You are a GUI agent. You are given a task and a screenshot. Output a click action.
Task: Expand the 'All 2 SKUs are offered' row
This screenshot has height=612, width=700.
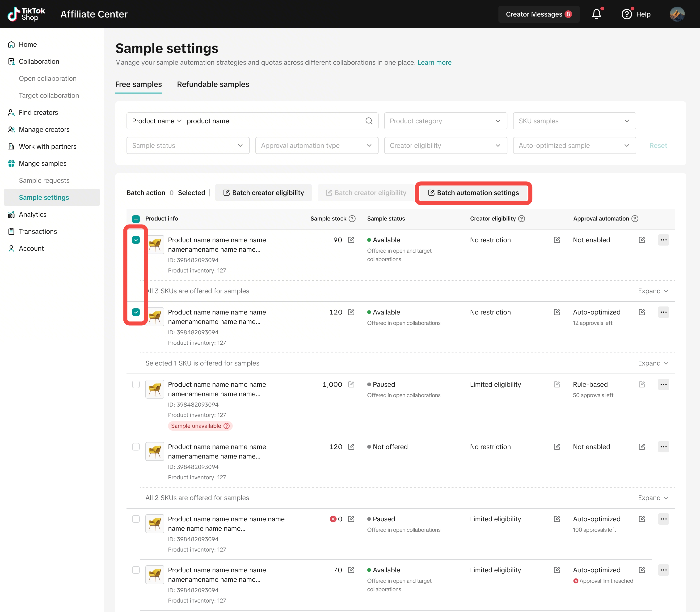(x=653, y=497)
